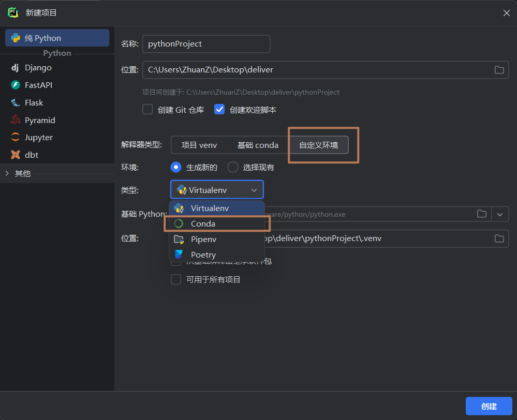Uncheck the 创建欢迎脚本 checkbox
The height and width of the screenshot is (420, 517).
[219, 110]
